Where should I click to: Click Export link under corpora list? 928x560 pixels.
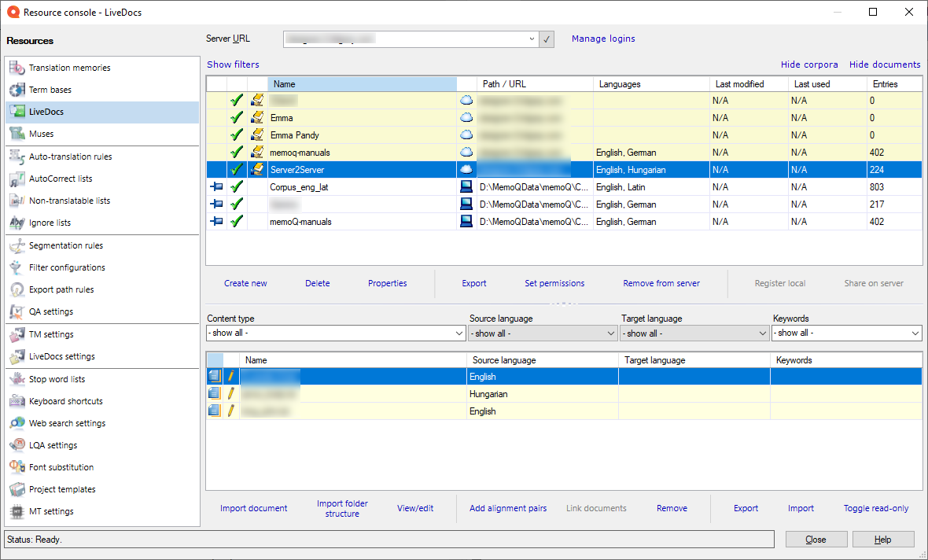(x=474, y=284)
